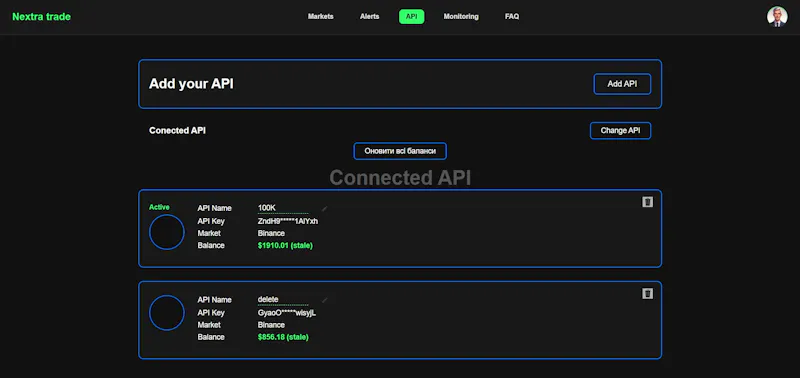
Task: Edit the 100K API name pencil icon
Action: pyautogui.click(x=324, y=208)
